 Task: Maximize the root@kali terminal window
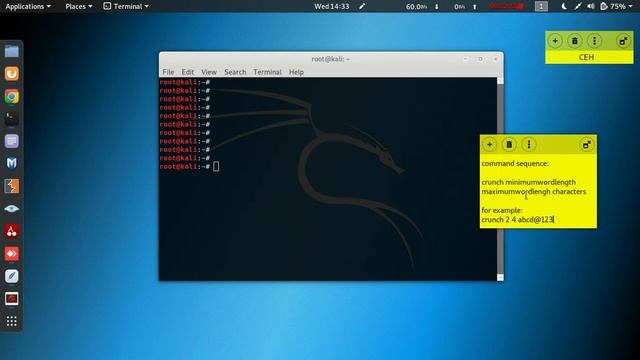tap(480, 59)
